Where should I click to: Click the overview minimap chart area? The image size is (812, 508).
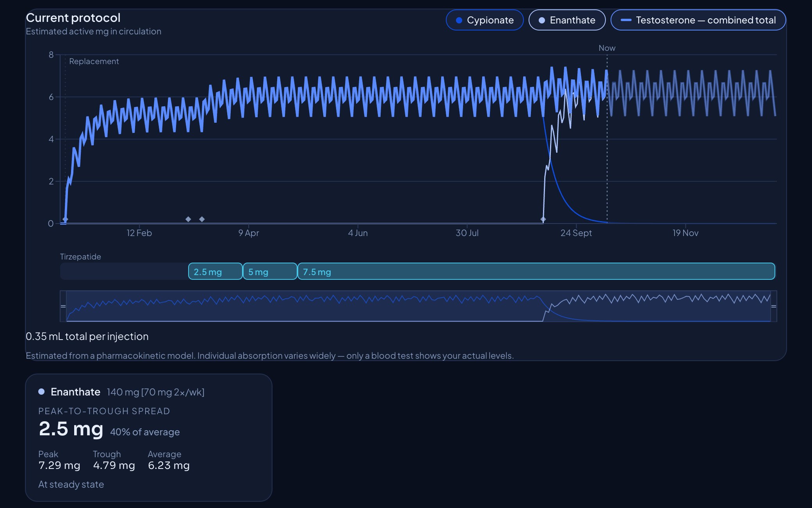tap(418, 306)
